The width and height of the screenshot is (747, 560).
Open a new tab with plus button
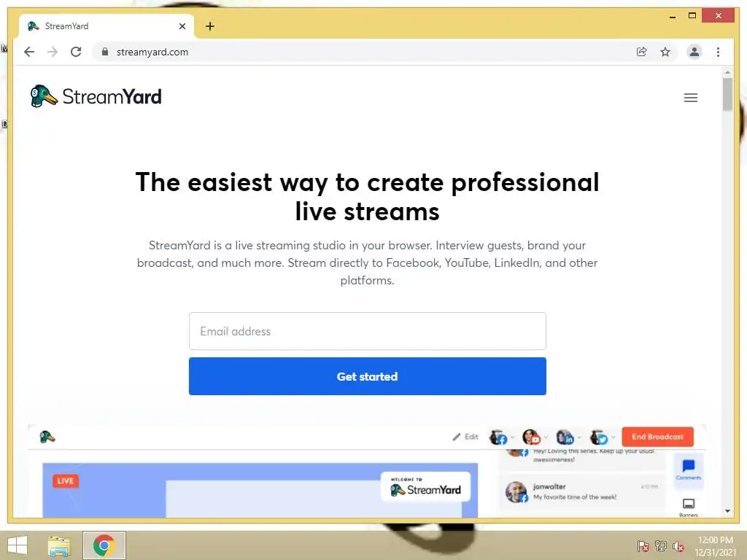(x=210, y=26)
